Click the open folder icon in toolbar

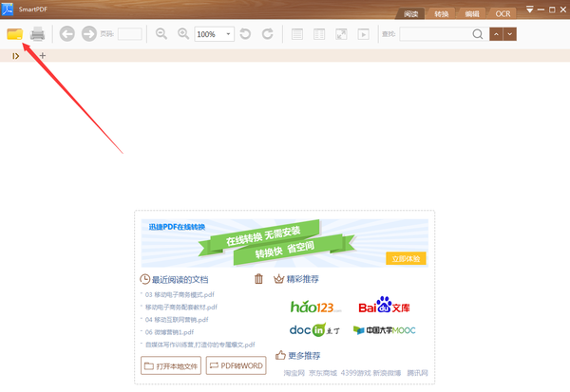15,34
